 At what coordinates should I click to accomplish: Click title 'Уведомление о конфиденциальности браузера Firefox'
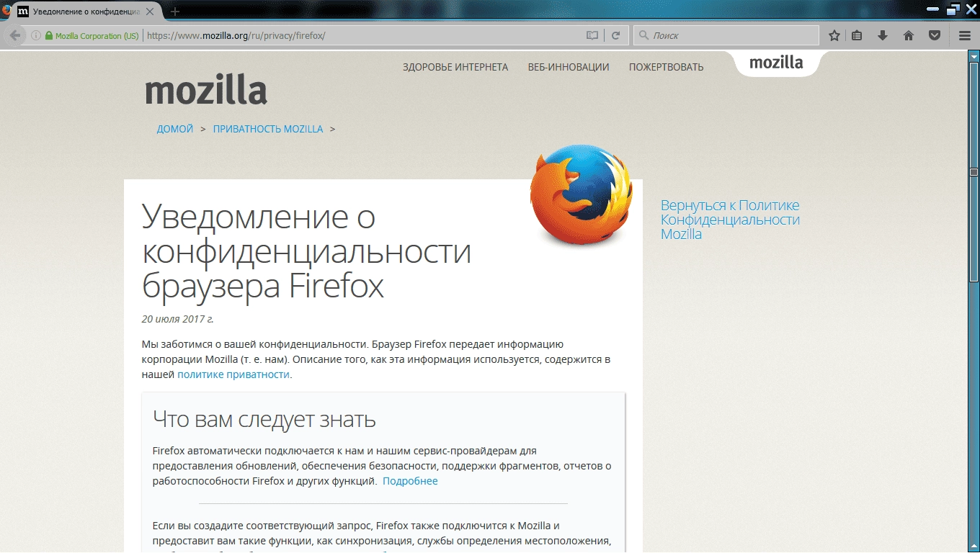306,251
